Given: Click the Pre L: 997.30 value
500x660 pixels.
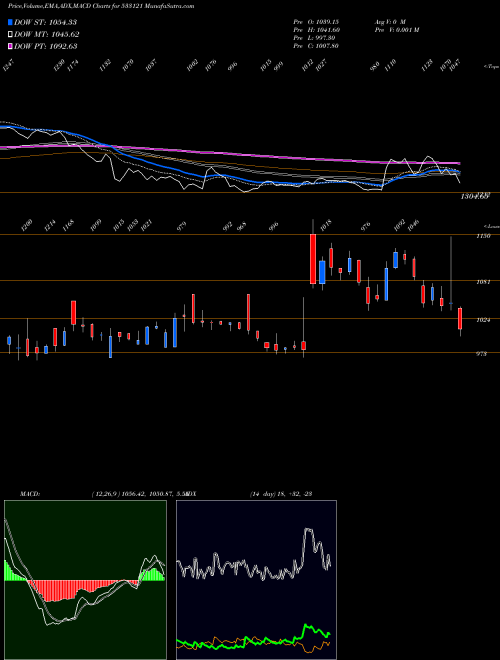Looking at the screenshot, I should pos(315,38).
